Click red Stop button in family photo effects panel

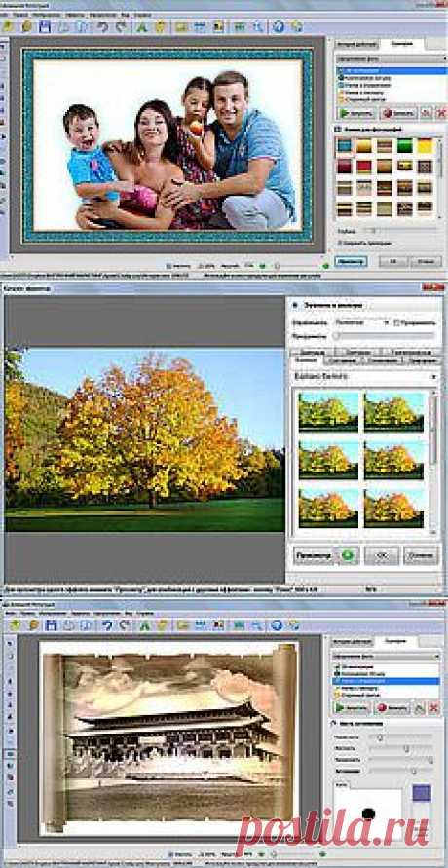(397, 113)
